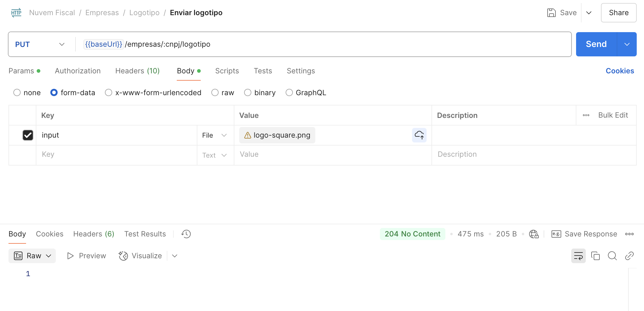The width and height of the screenshot is (644, 311).
Task: Open the response Headers (6) tab
Action: (94, 234)
